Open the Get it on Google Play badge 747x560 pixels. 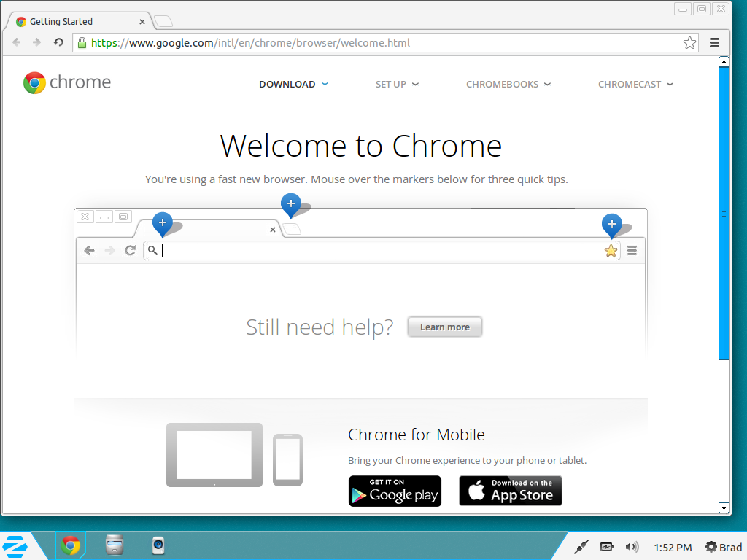point(395,491)
